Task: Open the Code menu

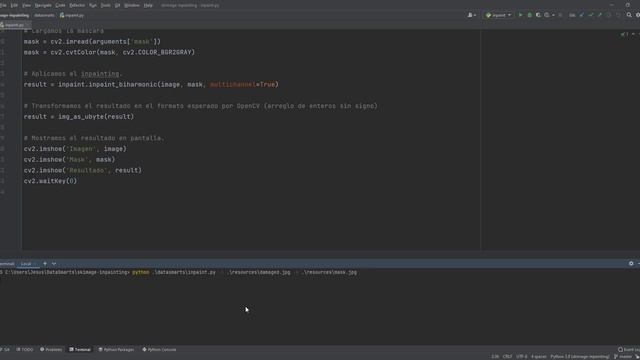Action: [x=60, y=5]
